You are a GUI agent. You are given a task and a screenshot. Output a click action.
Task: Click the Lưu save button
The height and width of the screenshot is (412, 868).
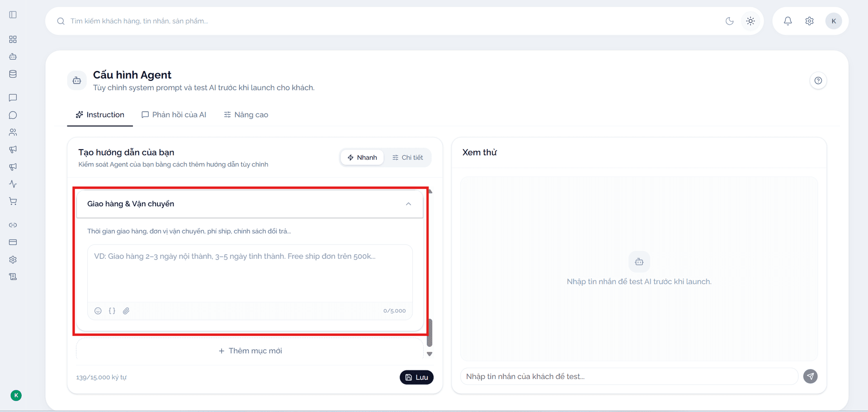416,377
